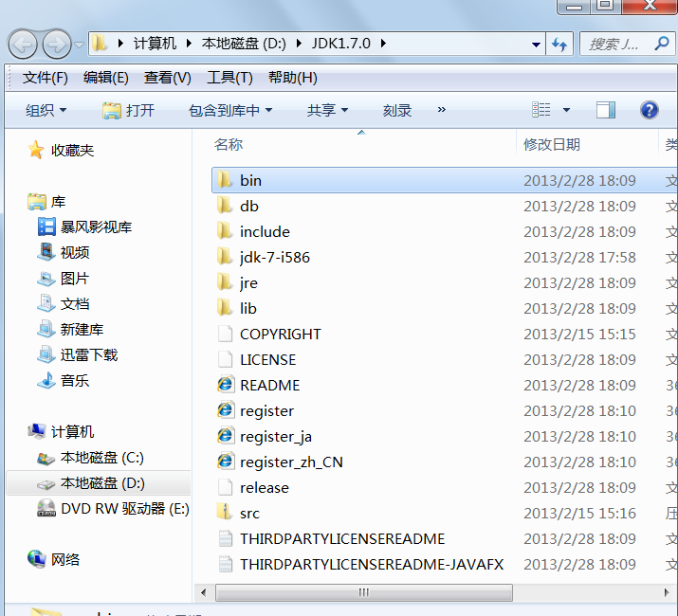The image size is (678, 616).
Task: Select the src zip archive icon
Action: point(225,512)
